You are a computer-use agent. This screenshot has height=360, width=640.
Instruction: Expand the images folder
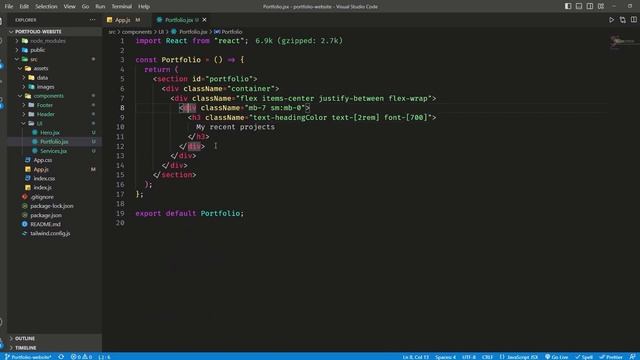tap(24, 87)
